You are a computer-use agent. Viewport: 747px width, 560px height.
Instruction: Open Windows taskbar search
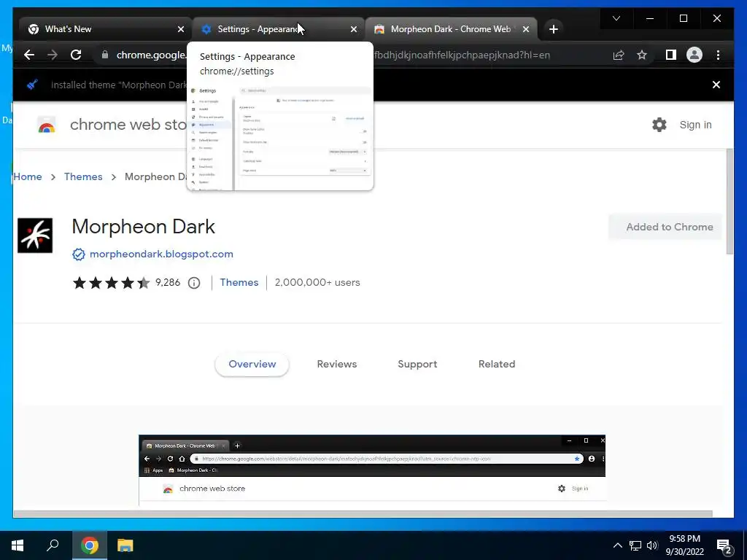click(53, 545)
